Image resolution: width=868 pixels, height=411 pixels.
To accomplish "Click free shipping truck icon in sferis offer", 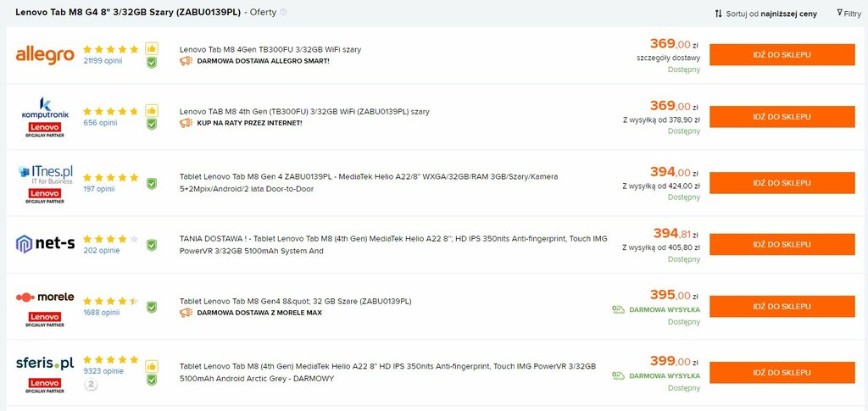I will (x=618, y=375).
